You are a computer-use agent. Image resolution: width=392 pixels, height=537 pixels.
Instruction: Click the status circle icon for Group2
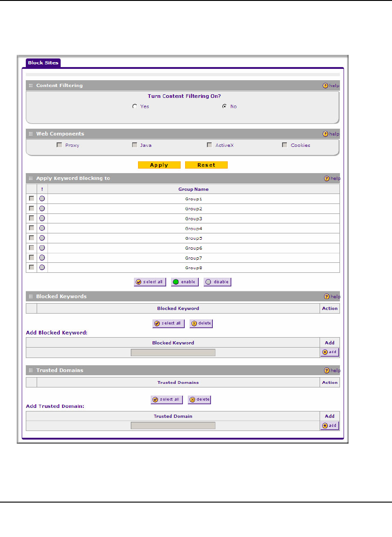pyautogui.click(x=42, y=208)
